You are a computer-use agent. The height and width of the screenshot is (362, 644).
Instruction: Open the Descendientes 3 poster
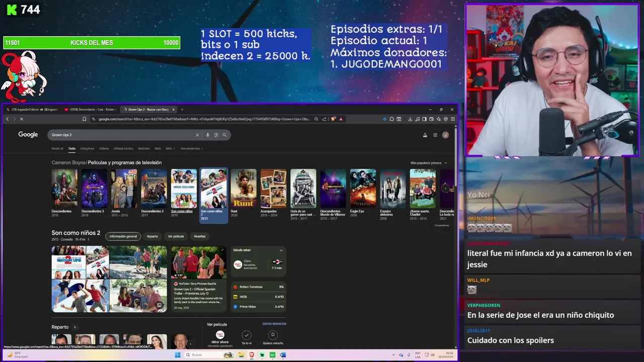[94, 189]
